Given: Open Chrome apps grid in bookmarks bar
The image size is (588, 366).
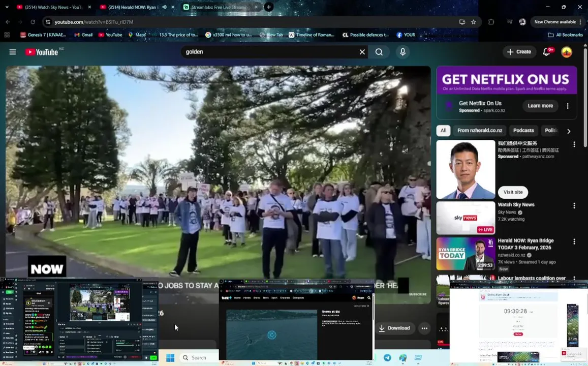Looking at the screenshot, I should tap(7, 35).
